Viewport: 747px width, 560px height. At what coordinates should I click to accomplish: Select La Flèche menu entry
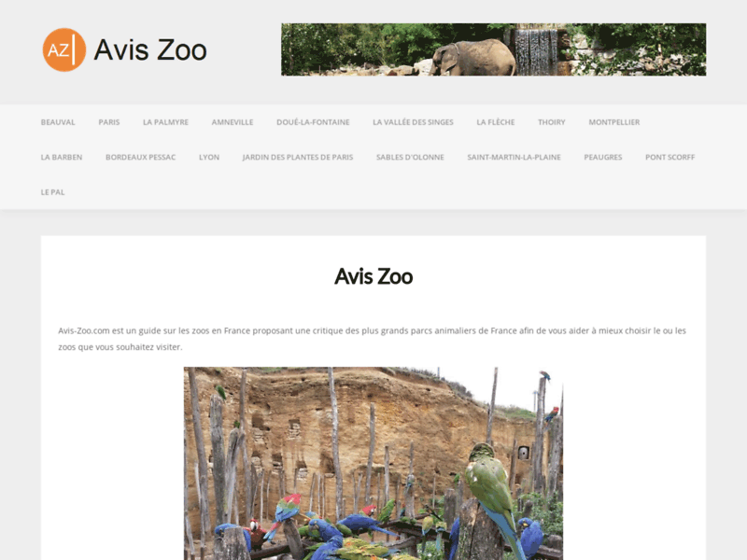(x=496, y=122)
